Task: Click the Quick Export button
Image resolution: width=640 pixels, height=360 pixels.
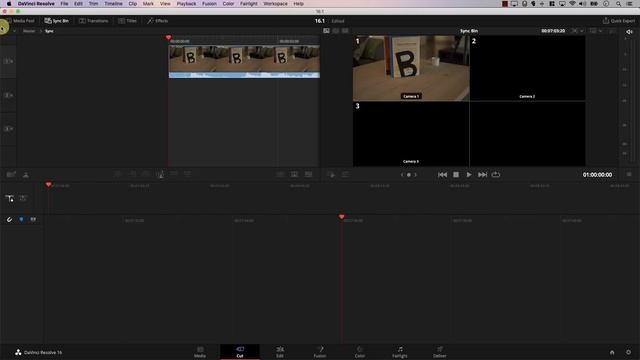Action: [x=619, y=21]
